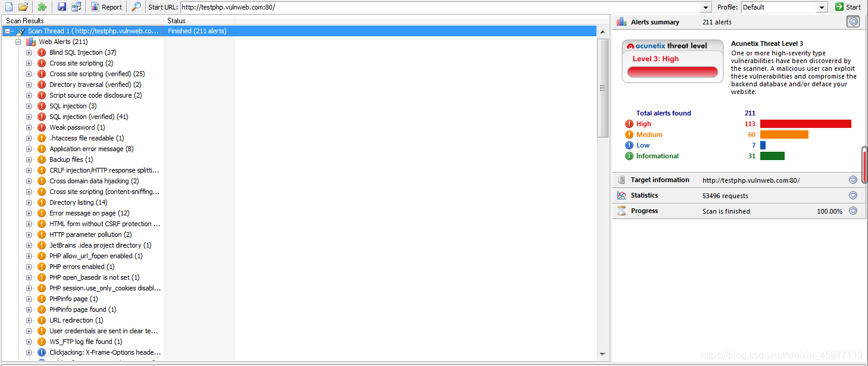Click the Web Alerts bar chart icon

[31, 42]
